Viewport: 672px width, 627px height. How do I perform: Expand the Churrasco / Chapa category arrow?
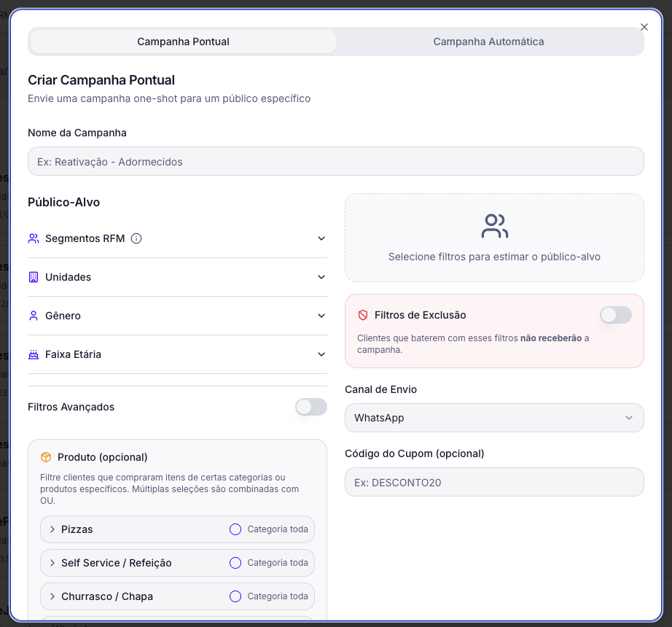(52, 596)
